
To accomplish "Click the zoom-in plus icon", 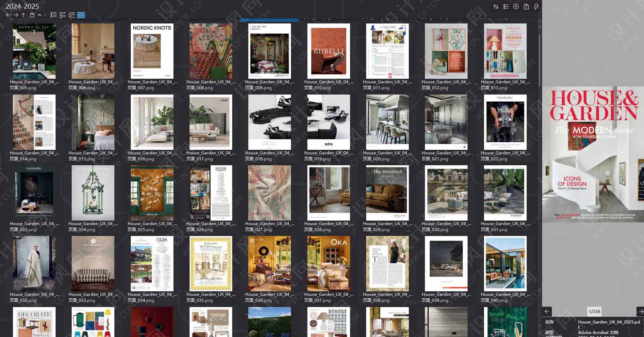I will 516,6.
